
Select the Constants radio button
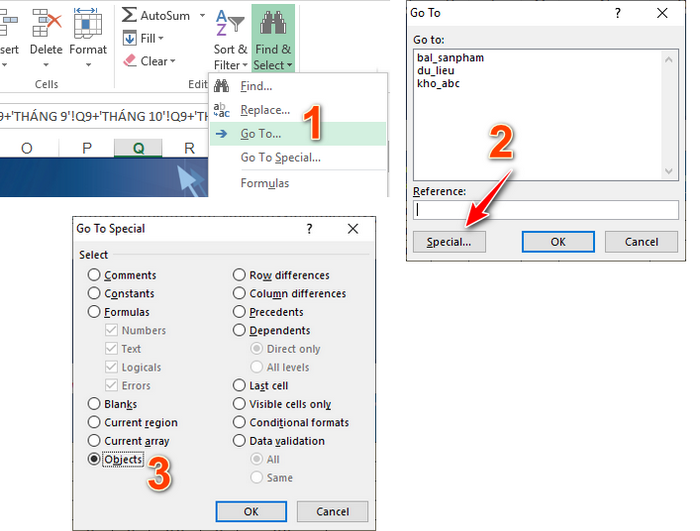(x=94, y=293)
